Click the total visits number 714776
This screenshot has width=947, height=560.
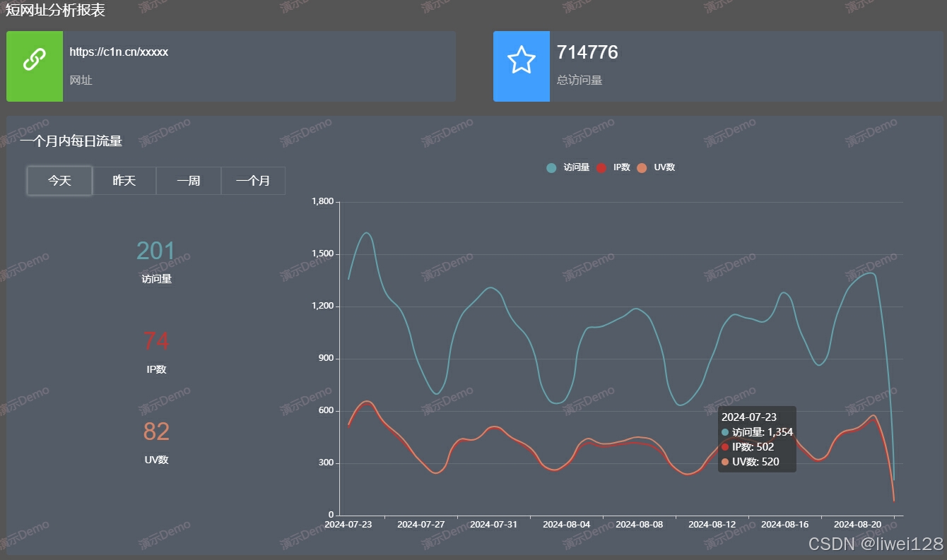point(587,52)
